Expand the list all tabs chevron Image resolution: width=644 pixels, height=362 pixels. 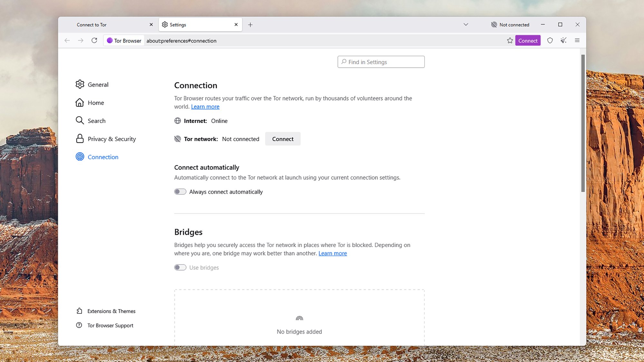click(x=466, y=25)
